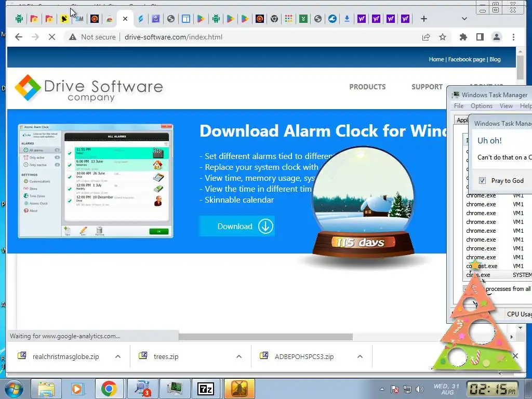Open a new tab with the plus button
The height and width of the screenshot is (399, 532).
(x=424, y=19)
